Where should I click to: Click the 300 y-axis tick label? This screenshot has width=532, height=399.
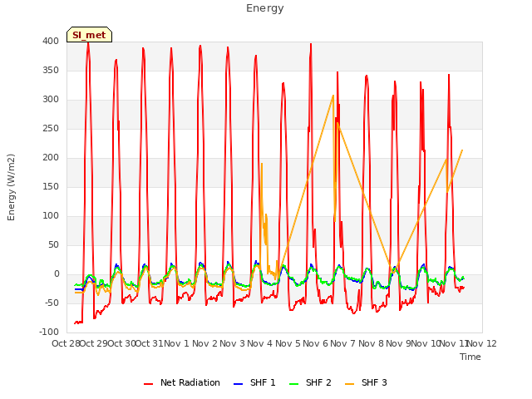click(x=51, y=100)
